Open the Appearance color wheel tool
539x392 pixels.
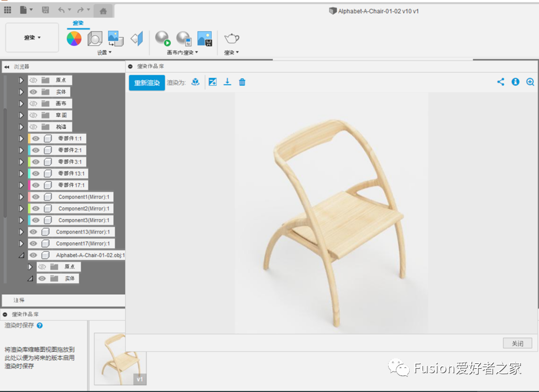[x=74, y=38]
